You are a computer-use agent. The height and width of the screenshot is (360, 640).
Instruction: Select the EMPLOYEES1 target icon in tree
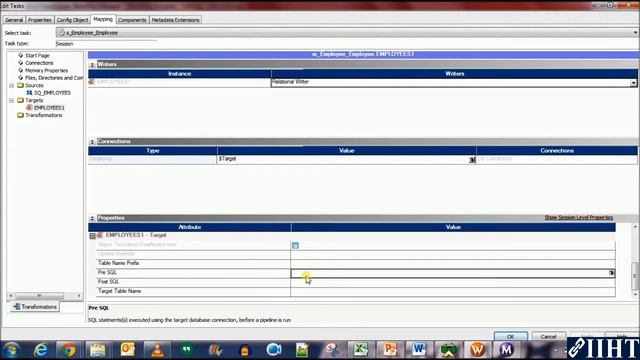[29, 107]
